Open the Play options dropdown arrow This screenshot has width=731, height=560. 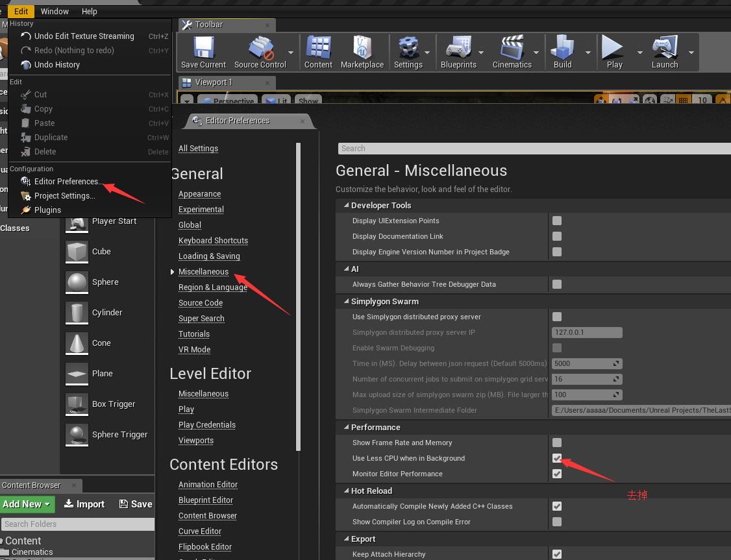(x=640, y=53)
